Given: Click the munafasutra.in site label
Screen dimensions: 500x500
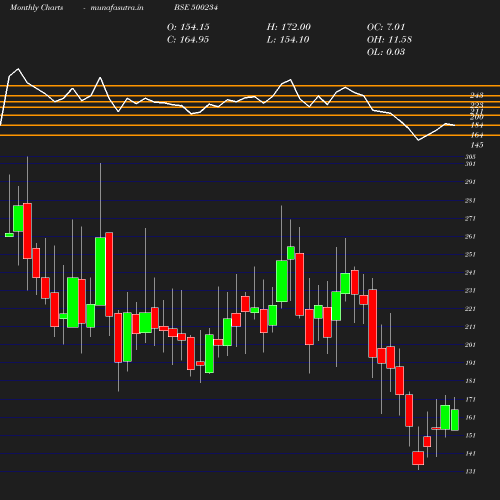Looking at the screenshot, I should coord(117,7).
